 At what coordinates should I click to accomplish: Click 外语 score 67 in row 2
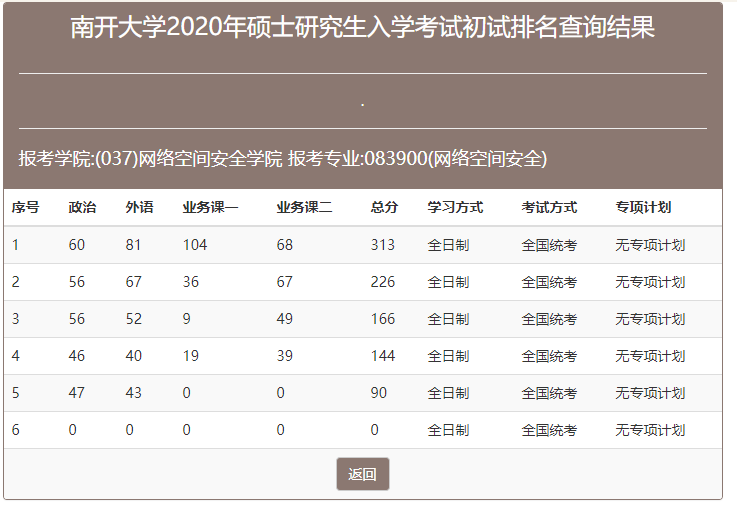(133, 282)
